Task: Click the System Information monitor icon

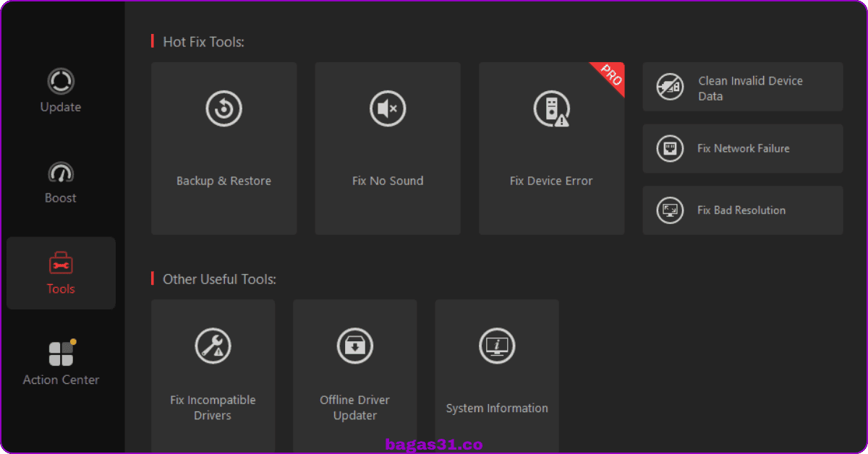Action: (x=497, y=346)
